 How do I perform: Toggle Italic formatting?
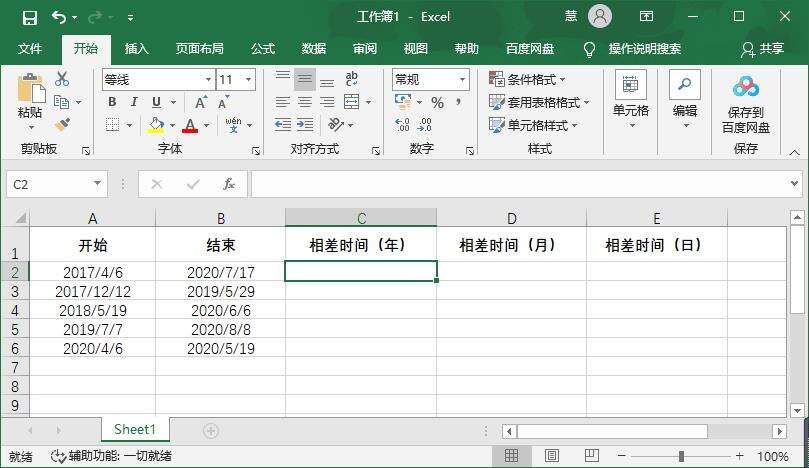point(134,102)
